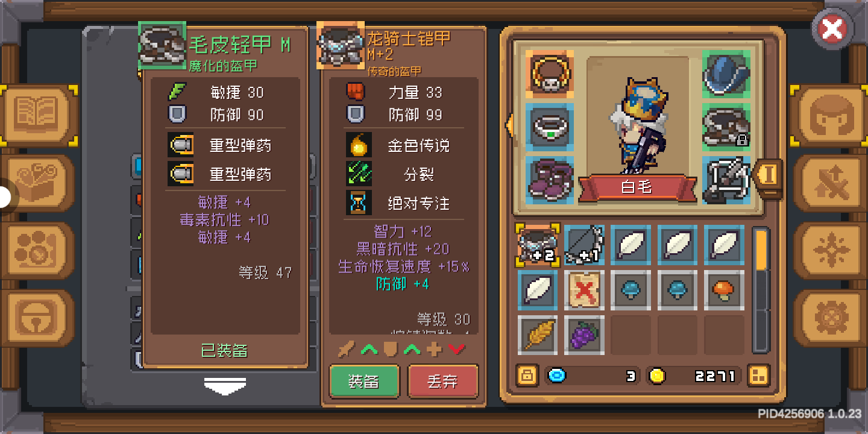Screen dimensions: 868x434
Task: Click the treasure map with red X
Action: pos(584,291)
